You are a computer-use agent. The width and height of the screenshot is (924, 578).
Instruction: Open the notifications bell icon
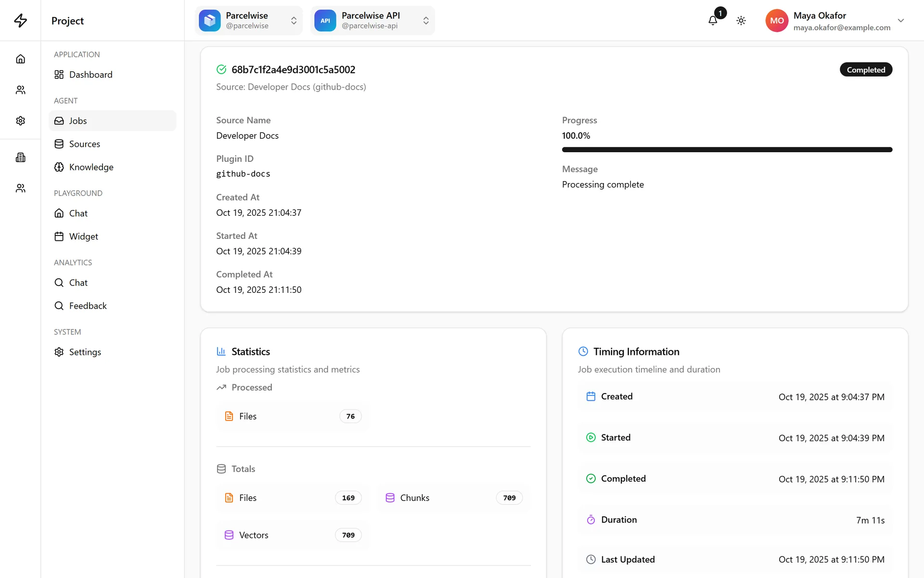pos(713,21)
